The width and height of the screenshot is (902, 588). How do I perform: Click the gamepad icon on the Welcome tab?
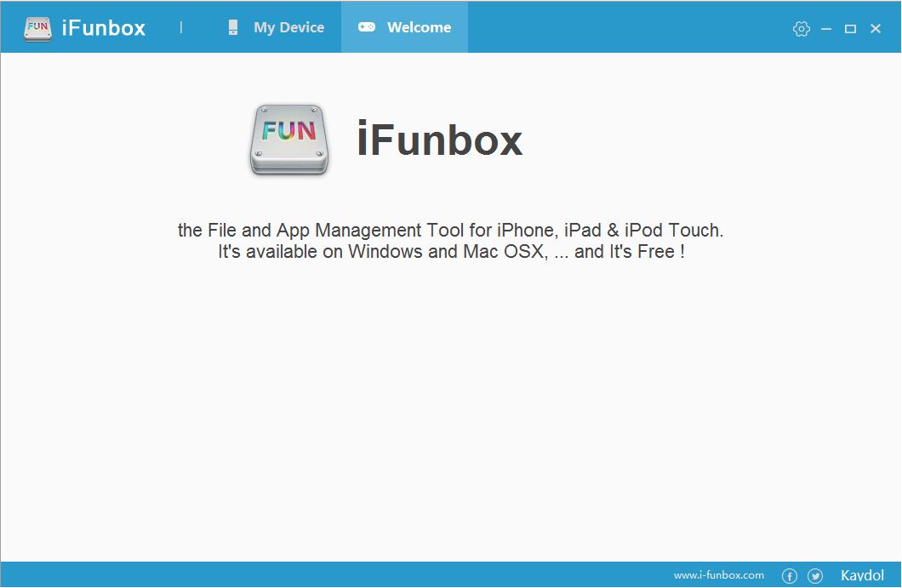(x=367, y=27)
